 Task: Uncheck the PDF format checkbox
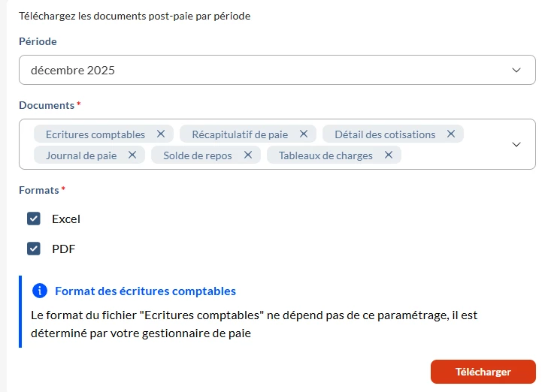pos(34,249)
